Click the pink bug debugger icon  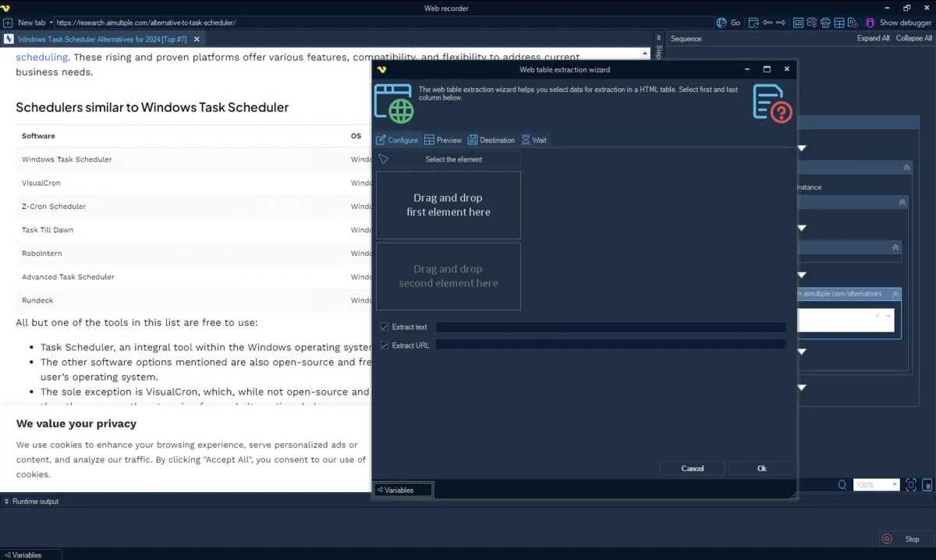870,23
